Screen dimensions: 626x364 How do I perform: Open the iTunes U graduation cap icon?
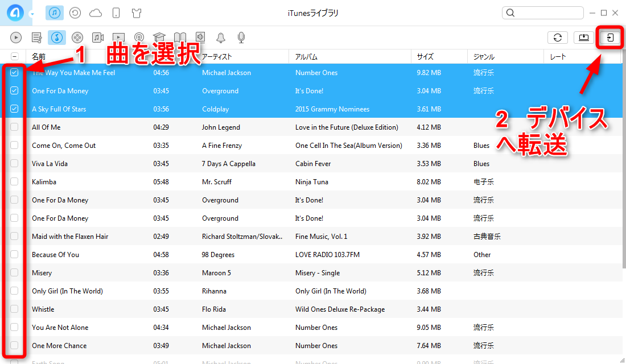[x=159, y=38]
